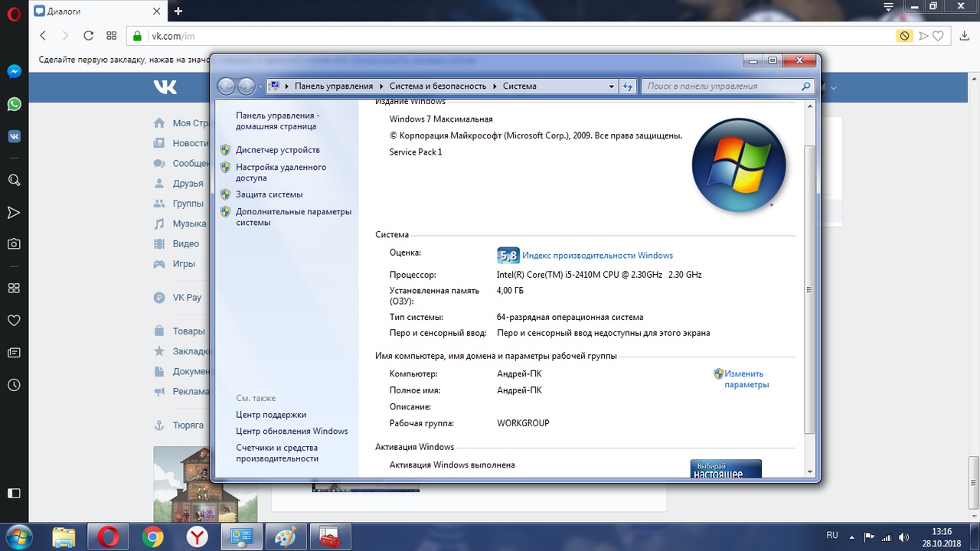Open 'Настройка удаленного доступа' link

pyautogui.click(x=281, y=172)
